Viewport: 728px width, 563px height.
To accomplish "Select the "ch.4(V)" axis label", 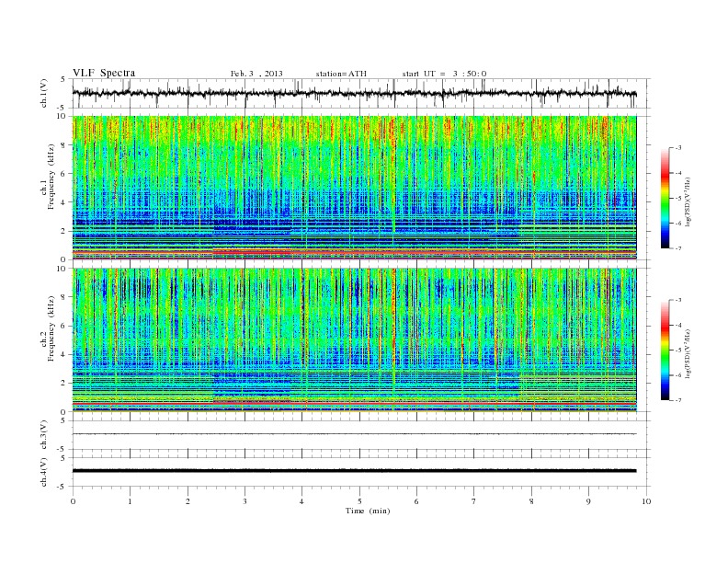I will pyautogui.click(x=44, y=472).
